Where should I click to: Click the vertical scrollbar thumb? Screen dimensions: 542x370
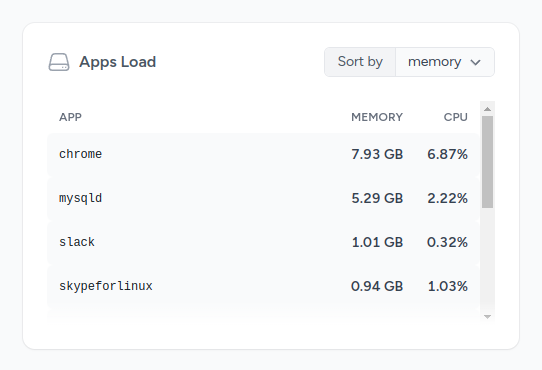(487, 162)
